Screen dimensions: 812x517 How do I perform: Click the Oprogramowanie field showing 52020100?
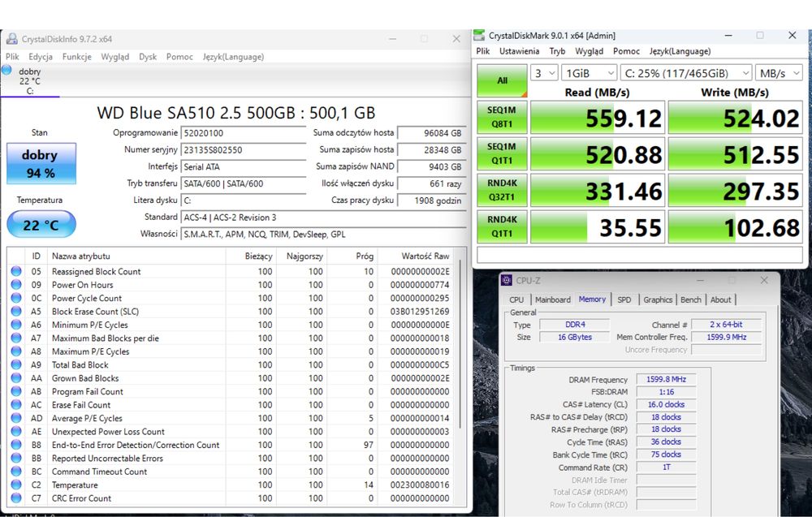click(x=244, y=133)
